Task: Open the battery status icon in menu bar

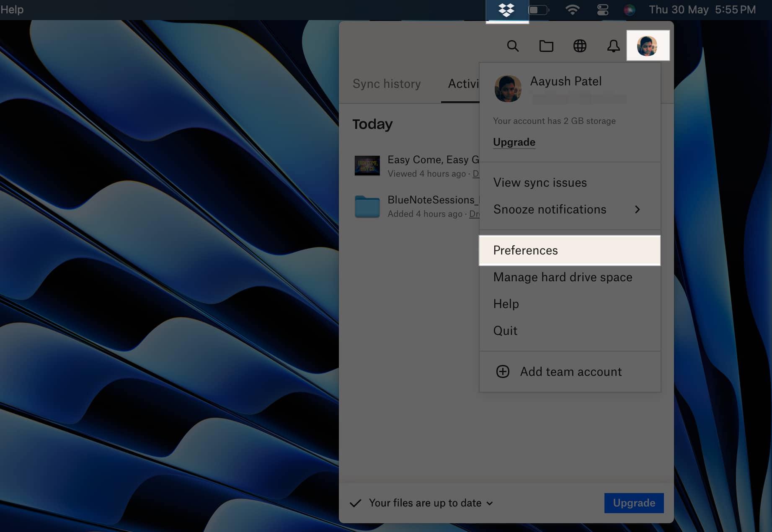Action: 539,10
